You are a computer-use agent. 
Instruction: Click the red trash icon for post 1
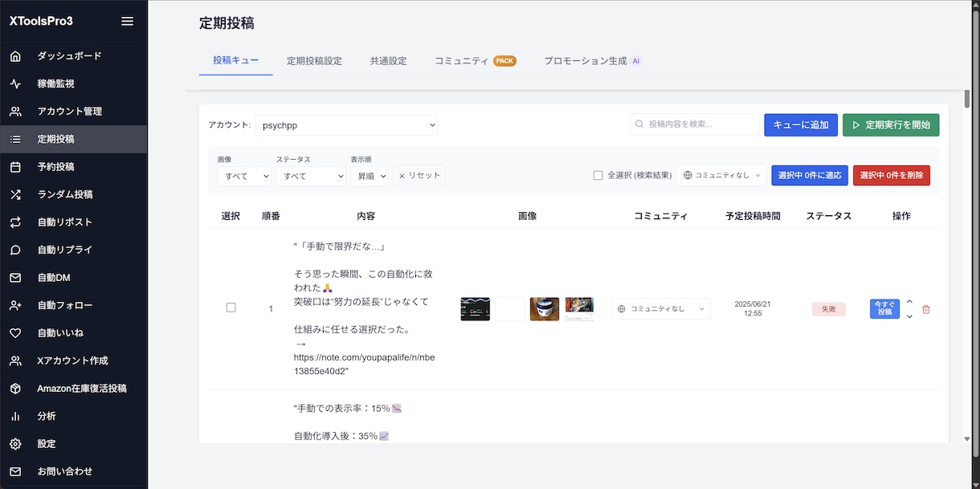[926, 309]
